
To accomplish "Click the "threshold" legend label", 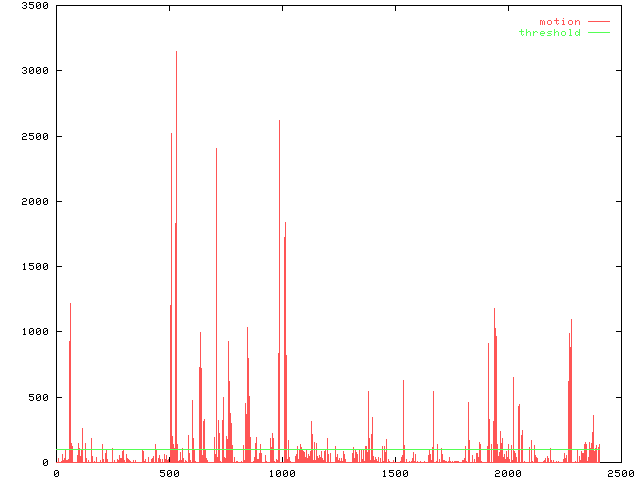I will pos(549,33).
